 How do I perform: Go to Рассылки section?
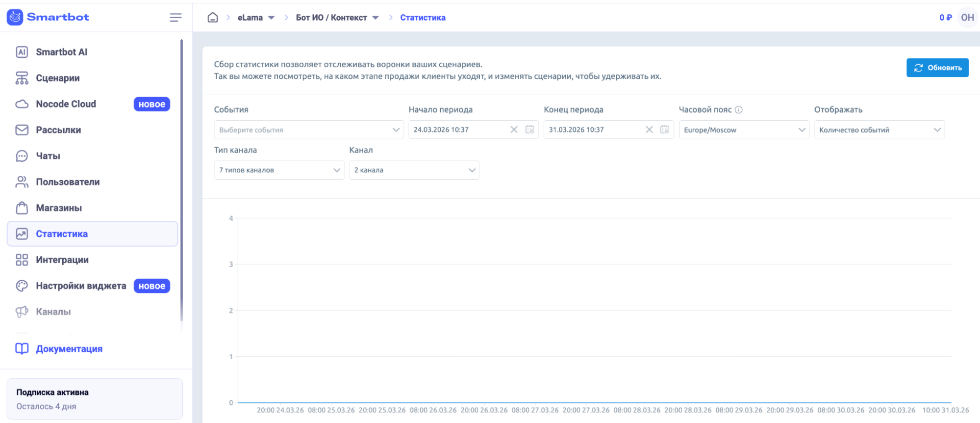92,130
